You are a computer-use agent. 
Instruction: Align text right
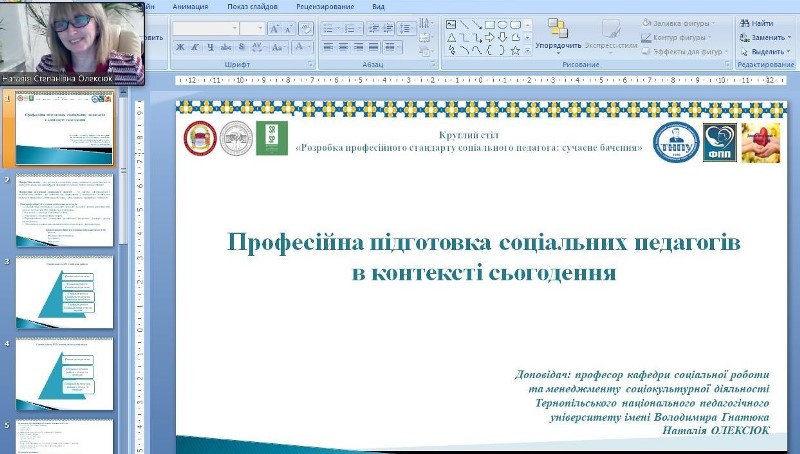click(x=358, y=47)
